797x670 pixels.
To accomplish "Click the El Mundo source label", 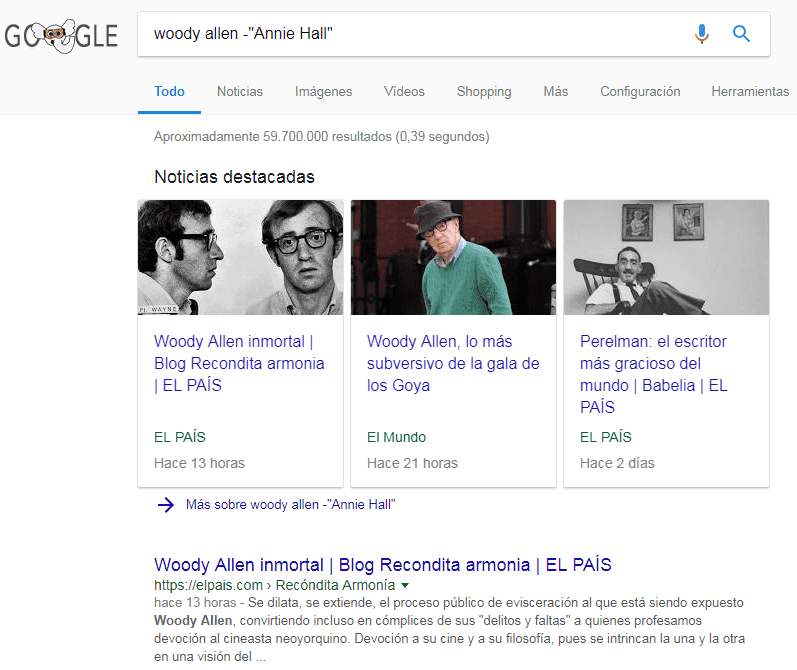I will coord(396,437).
